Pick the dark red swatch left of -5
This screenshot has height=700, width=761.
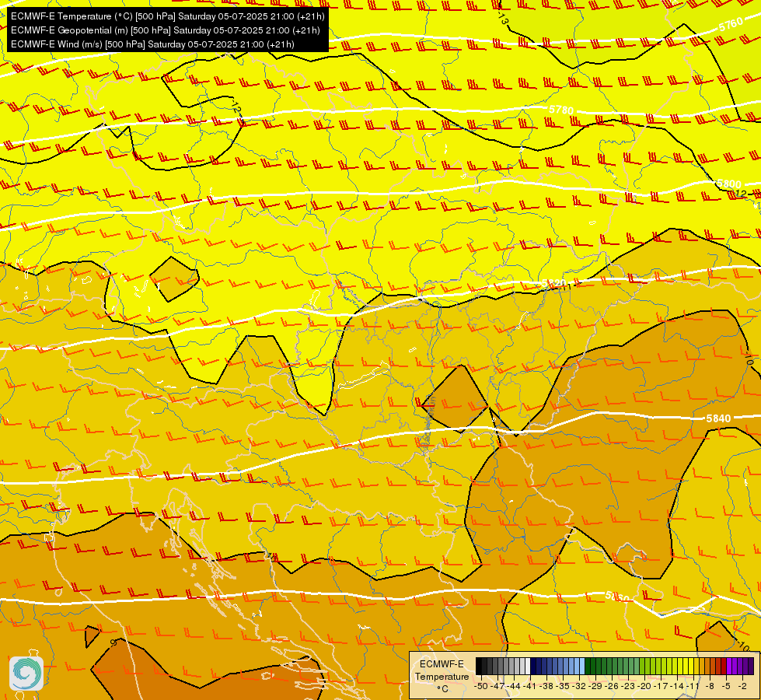coord(724,666)
